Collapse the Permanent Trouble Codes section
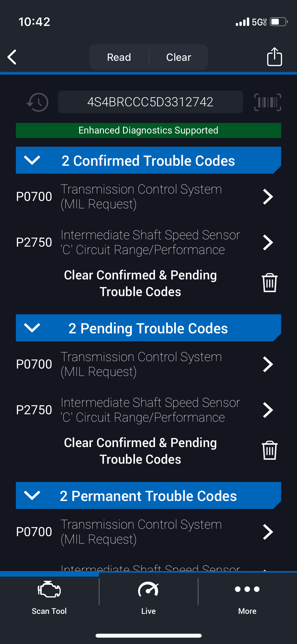 coord(32,495)
